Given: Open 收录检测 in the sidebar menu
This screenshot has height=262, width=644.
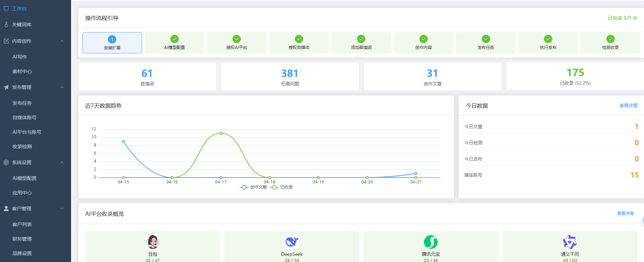Looking at the screenshot, I should 22,147.
